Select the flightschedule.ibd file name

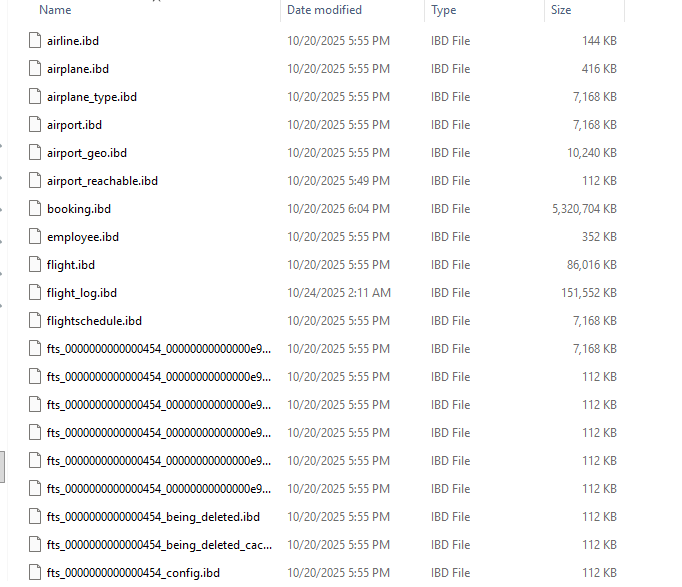(94, 321)
